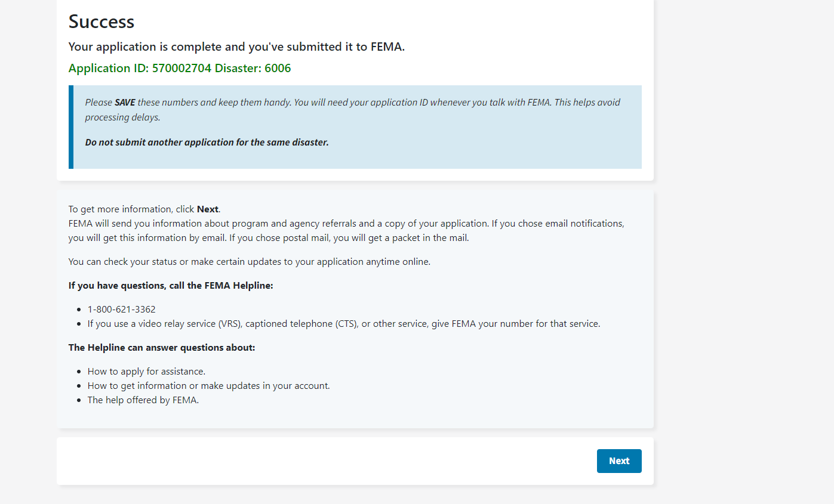Click the helpline number 1-800-621-3362

pos(122,310)
